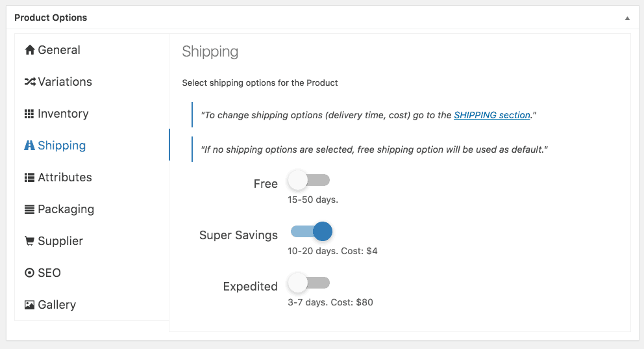The width and height of the screenshot is (644, 349).
Task: Open the SHIPPING section link
Action: (x=492, y=115)
